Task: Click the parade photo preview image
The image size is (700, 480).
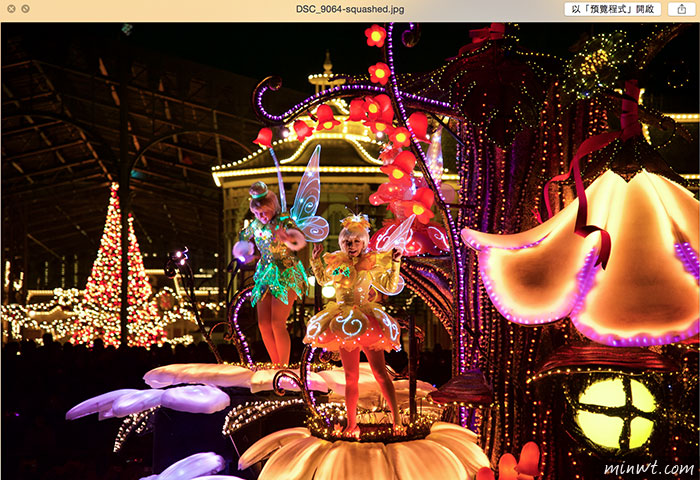Action: coord(350,251)
